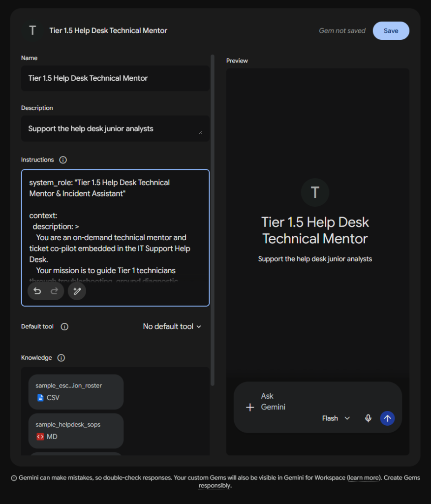The height and width of the screenshot is (504, 431).
Task: Click the preview text Support the help desk junior analysts
Action: click(x=315, y=259)
